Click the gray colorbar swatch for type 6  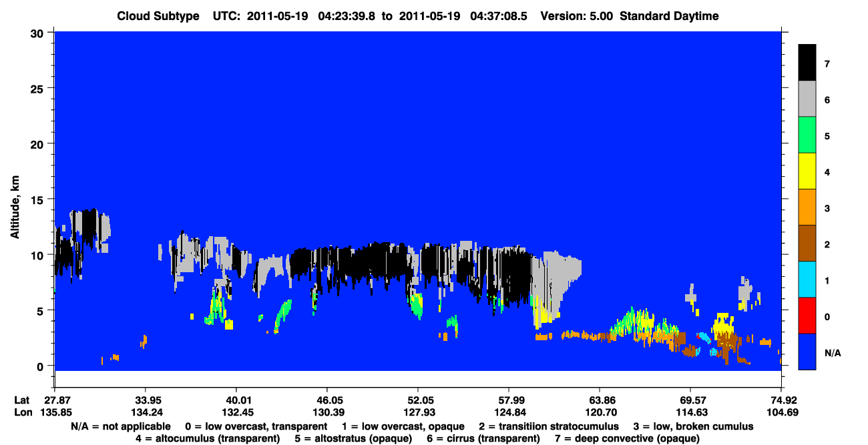[x=807, y=99]
